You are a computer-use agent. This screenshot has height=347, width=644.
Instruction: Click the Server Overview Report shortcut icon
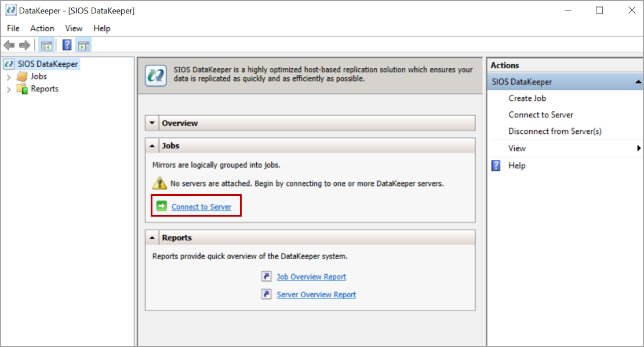[266, 294]
